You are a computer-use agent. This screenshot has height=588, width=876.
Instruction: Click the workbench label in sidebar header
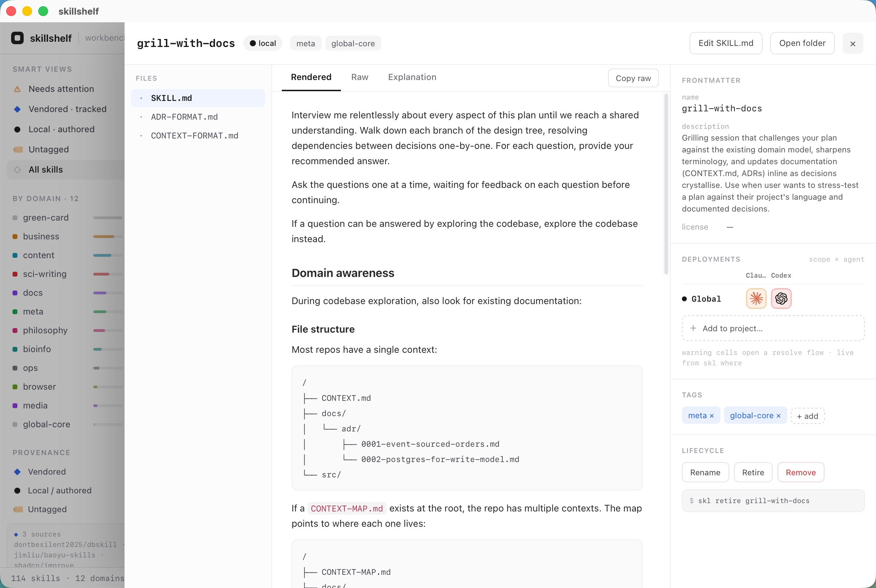pyautogui.click(x=105, y=38)
